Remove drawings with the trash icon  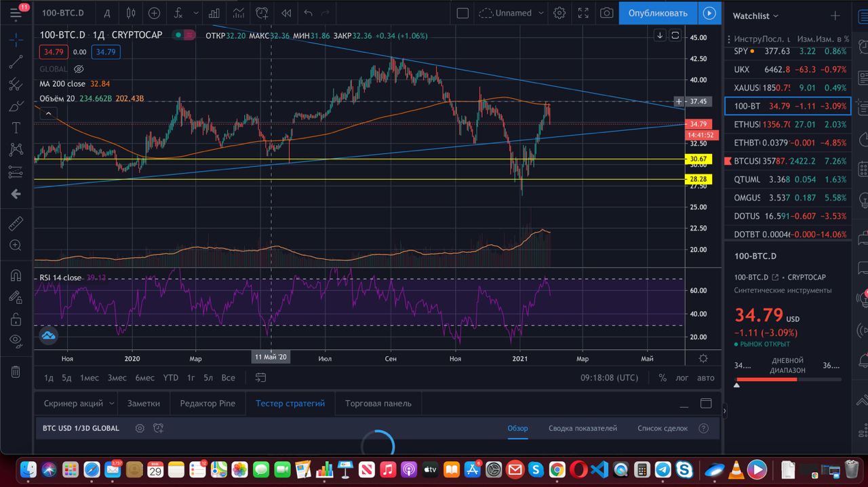coord(16,371)
